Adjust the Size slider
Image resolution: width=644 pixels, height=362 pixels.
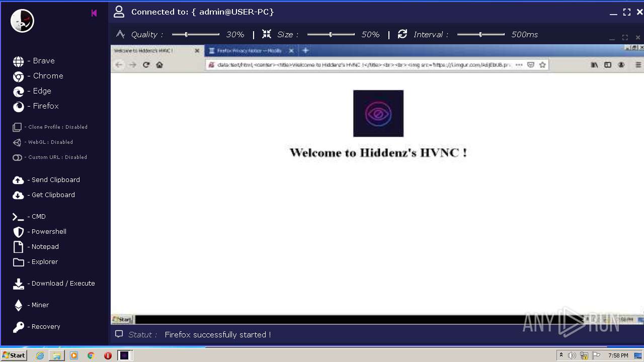331,34
